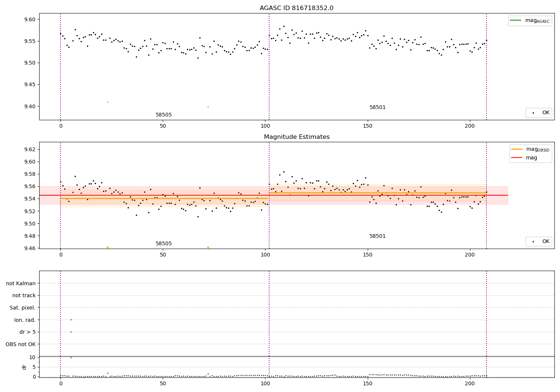Viewport: 560px width, 392px height.
Task: Click the "50" x-axis tick under the bottom plot
Action: pyautogui.click(x=163, y=383)
